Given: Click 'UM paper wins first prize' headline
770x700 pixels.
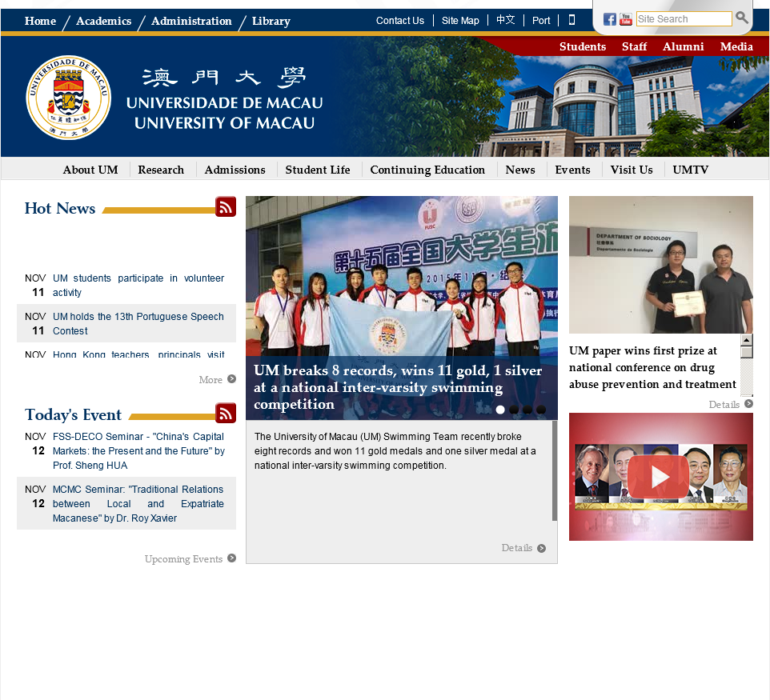Looking at the screenshot, I should 652,367.
